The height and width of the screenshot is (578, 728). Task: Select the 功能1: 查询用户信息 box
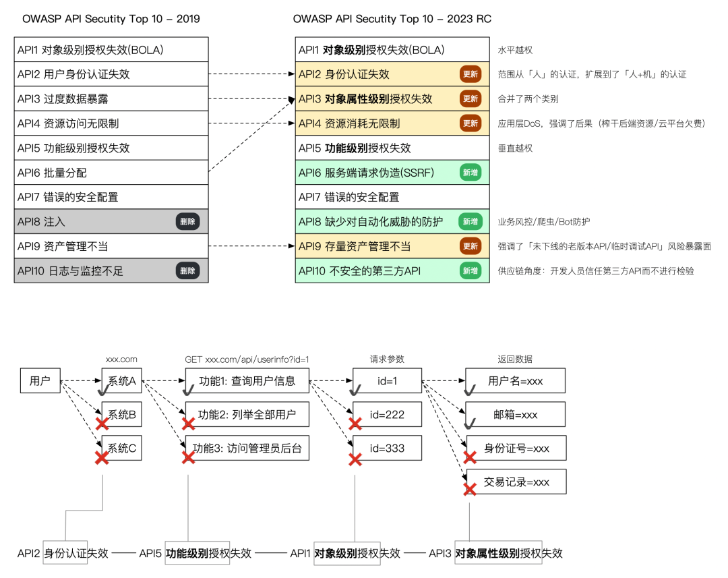(x=247, y=381)
